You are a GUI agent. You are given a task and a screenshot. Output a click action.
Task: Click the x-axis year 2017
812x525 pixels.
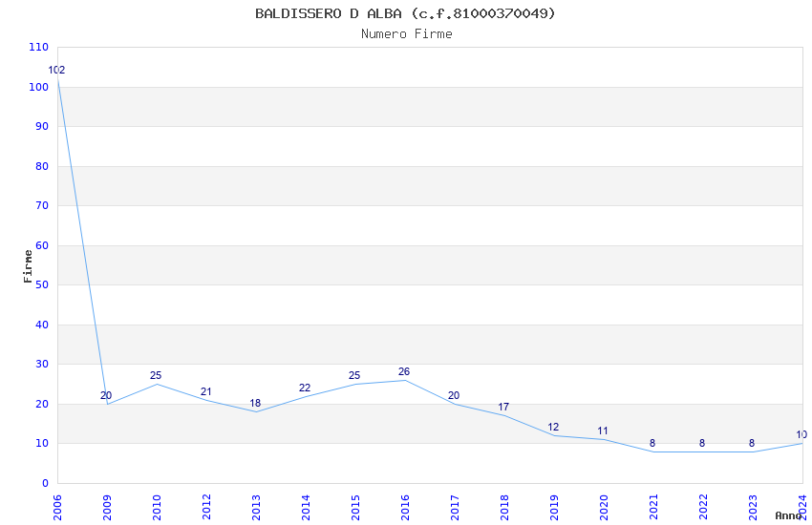point(455,508)
